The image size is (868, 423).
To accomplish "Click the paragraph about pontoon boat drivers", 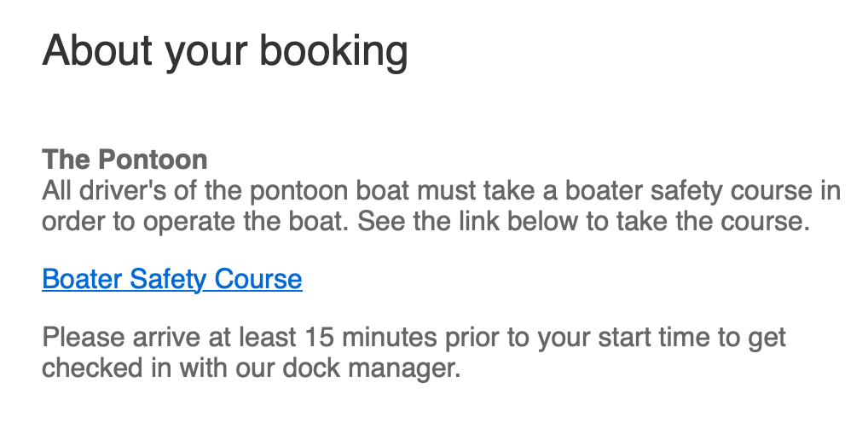I will point(441,206).
